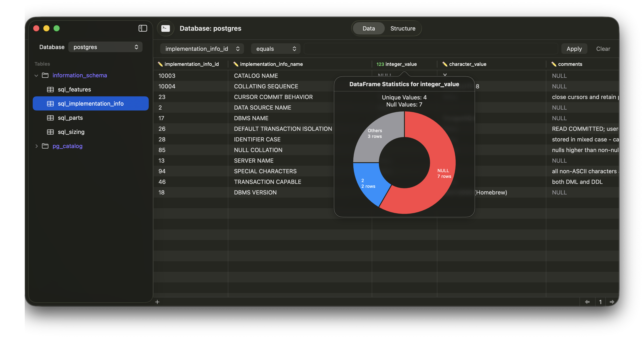Open the postgres database dropdown
Screen dimensions: 644x339
[105, 47]
